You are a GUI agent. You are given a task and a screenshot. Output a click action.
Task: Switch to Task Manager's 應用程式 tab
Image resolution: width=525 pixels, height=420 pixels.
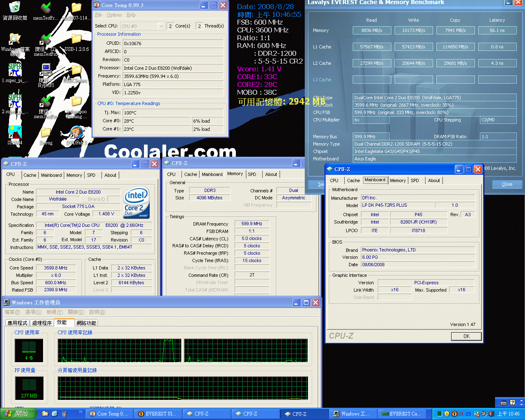point(18,323)
